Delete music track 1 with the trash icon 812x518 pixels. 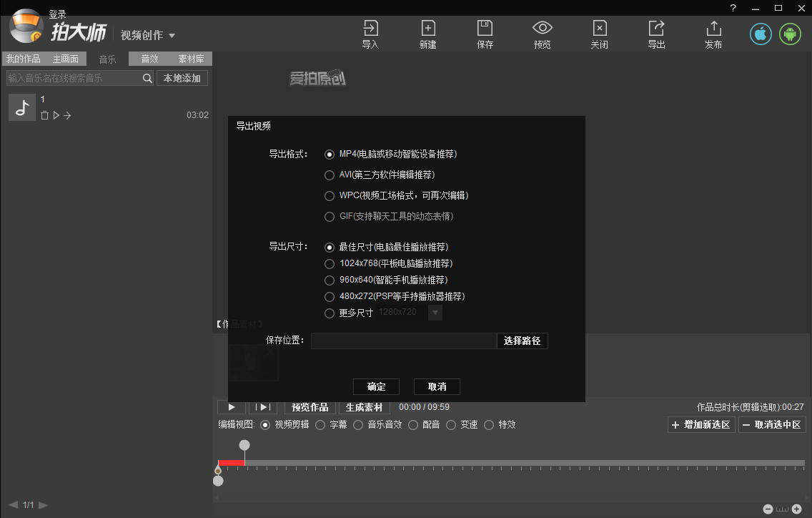(44, 114)
